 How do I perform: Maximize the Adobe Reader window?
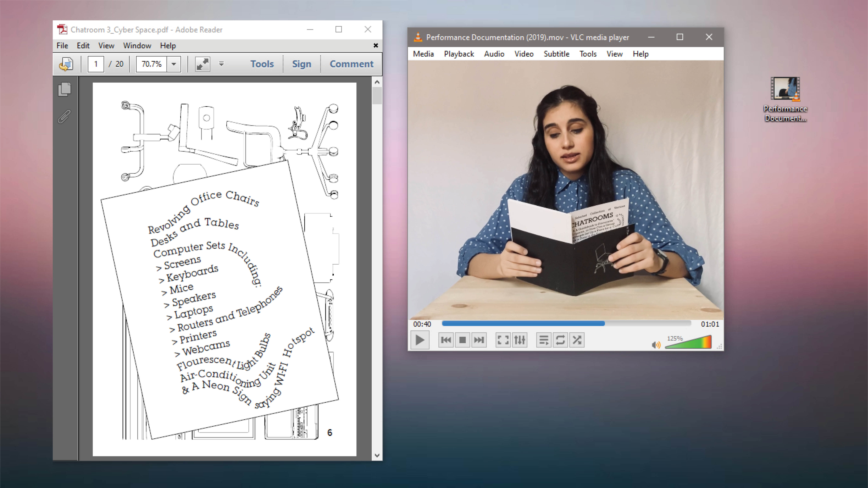(x=339, y=30)
